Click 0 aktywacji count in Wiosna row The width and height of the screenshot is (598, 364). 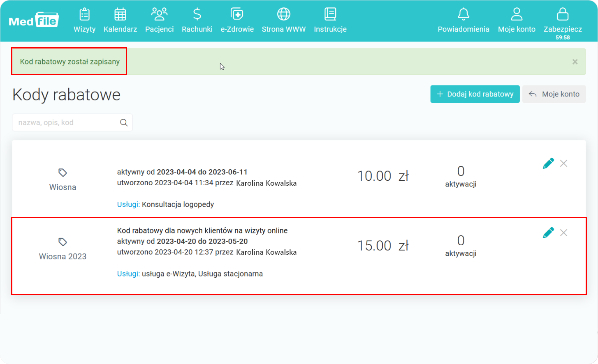[461, 176]
